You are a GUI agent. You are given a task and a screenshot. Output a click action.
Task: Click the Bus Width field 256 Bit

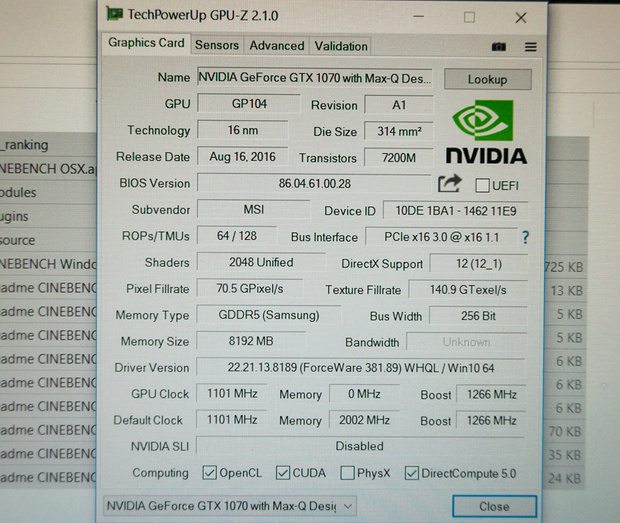click(478, 316)
